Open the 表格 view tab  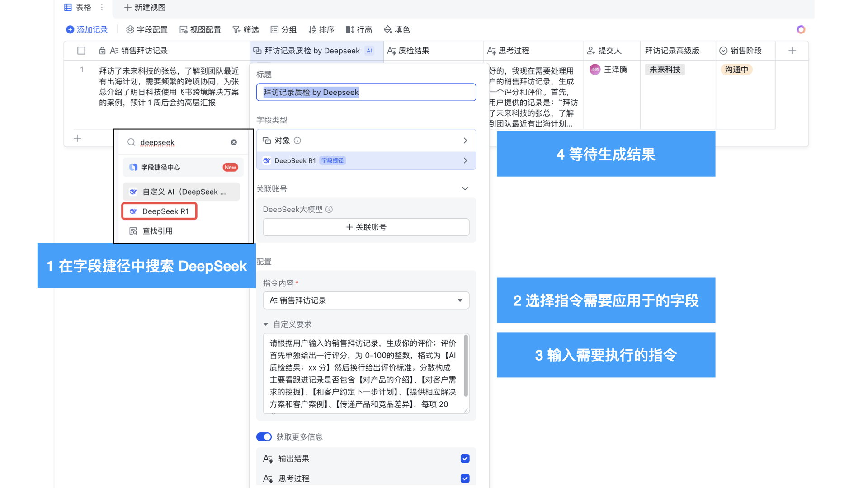tap(78, 7)
